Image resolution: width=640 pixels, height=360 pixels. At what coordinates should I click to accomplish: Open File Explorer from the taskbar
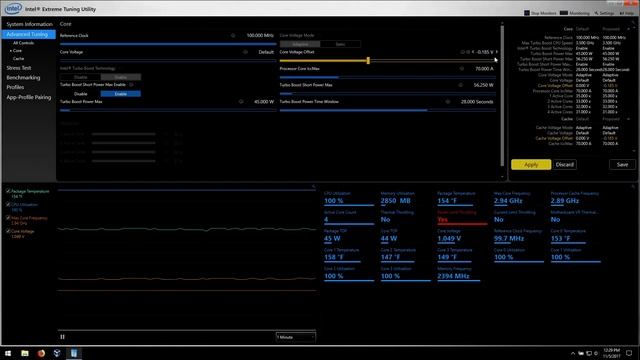pos(24,353)
